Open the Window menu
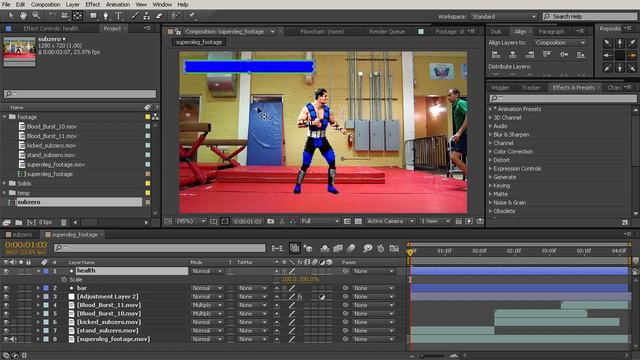 coord(162,4)
